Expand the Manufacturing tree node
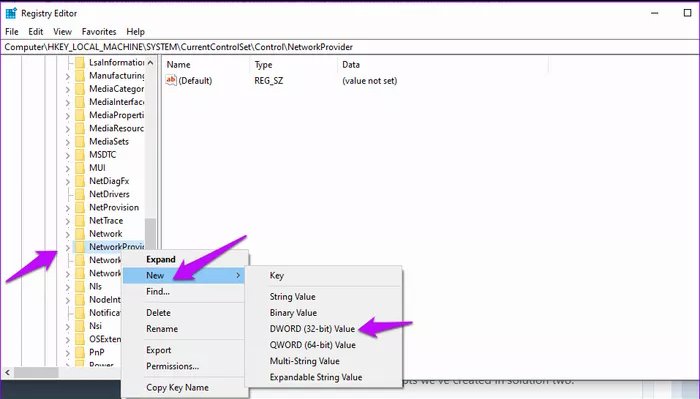 click(67, 77)
